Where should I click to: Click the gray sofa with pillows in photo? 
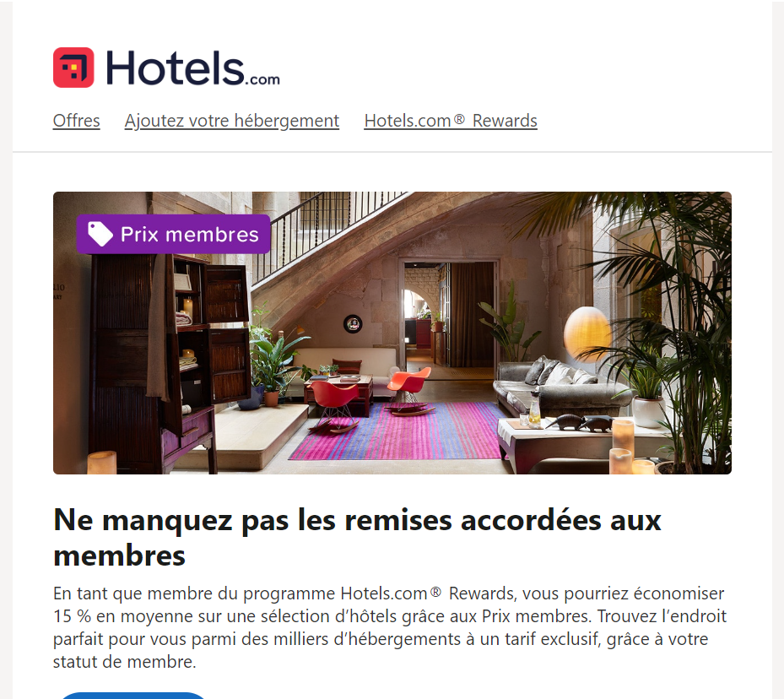coord(555,386)
